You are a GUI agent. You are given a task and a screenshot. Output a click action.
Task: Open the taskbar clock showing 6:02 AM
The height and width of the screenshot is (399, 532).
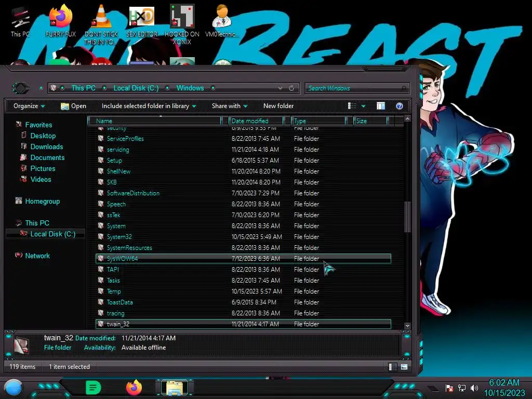[504, 388]
